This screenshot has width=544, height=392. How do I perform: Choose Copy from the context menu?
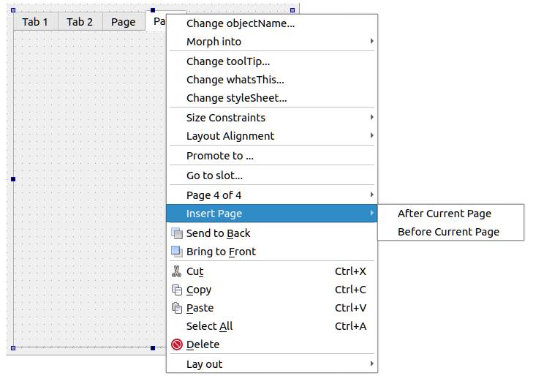click(x=272, y=290)
